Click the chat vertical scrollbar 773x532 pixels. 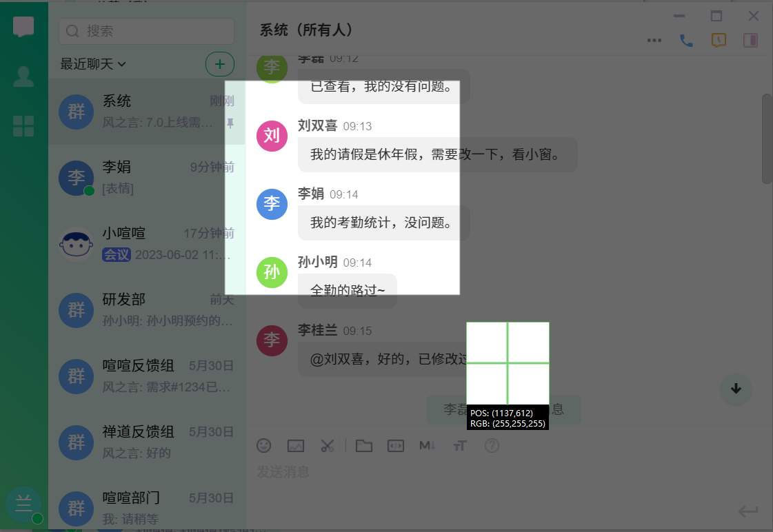click(767, 138)
